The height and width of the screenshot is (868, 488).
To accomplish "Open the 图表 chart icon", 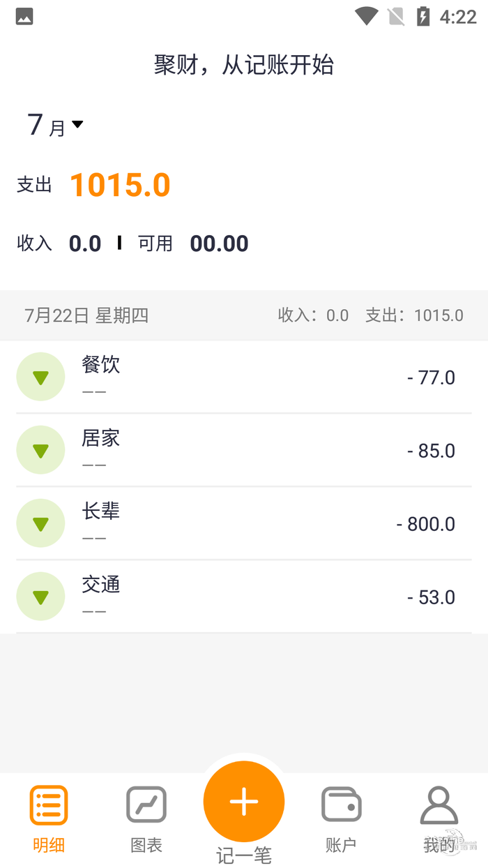I will pyautogui.click(x=146, y=805).
